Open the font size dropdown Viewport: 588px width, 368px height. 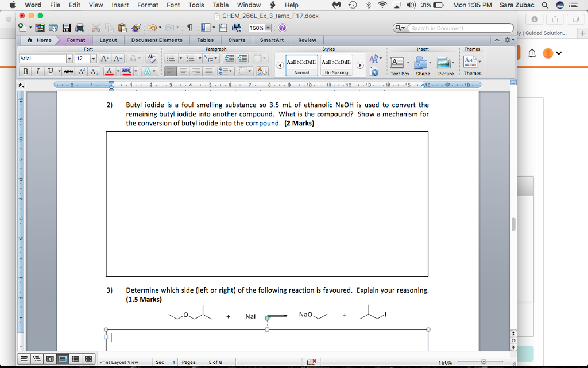pyautogui.click(x=94, y=58)
